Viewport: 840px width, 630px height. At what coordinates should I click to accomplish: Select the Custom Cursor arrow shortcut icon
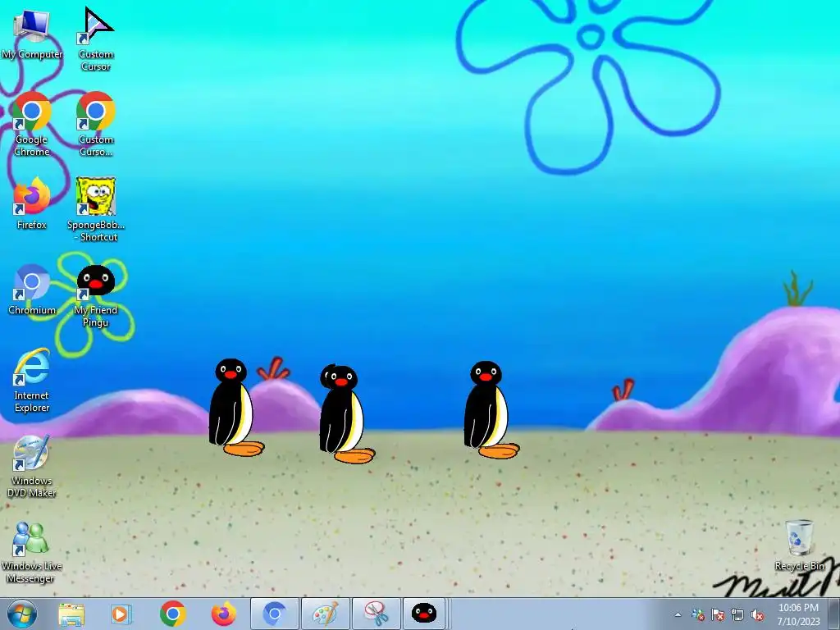coord(95,39)
